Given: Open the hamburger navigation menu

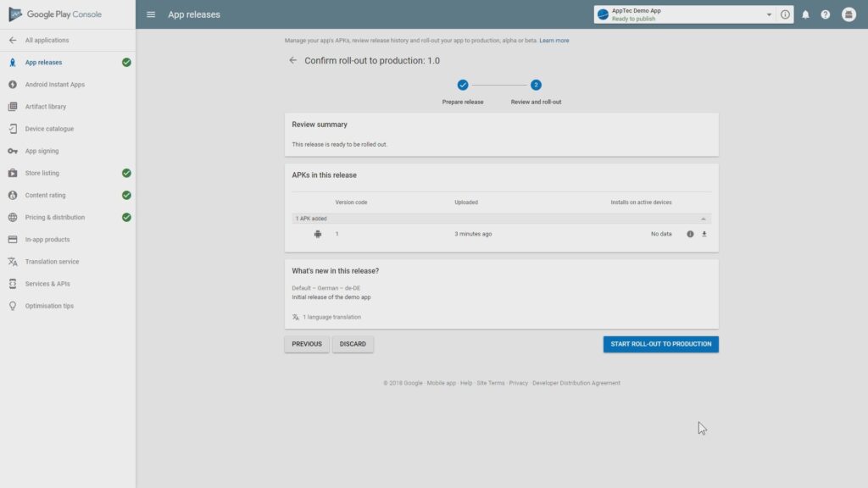Looking at the screenshot, I should (x=151, y=14).
